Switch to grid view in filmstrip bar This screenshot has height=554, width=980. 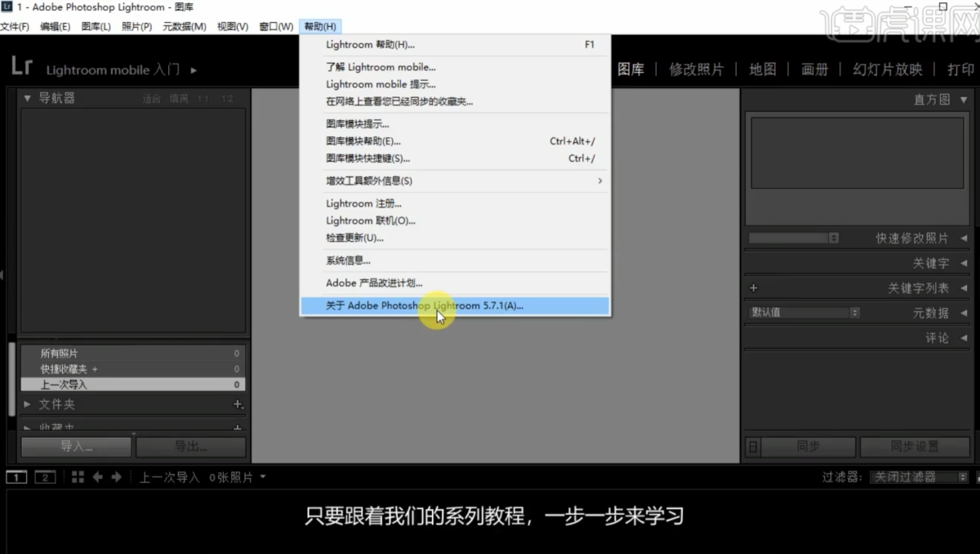tap(78, 477)
